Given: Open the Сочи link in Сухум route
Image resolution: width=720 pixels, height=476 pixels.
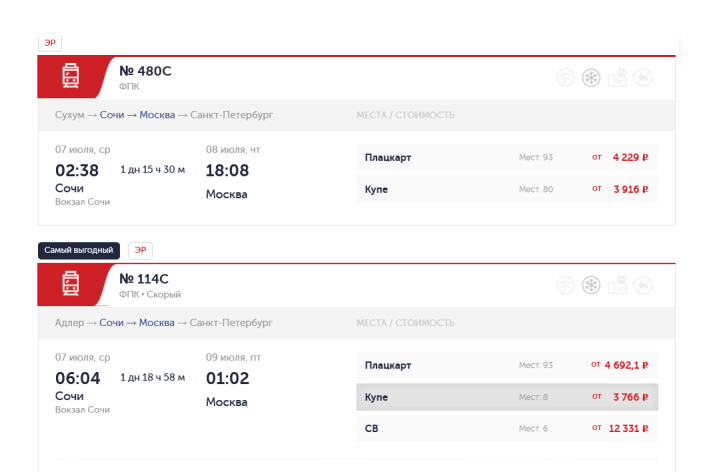Looking at the screenshot, I should 112,115.
